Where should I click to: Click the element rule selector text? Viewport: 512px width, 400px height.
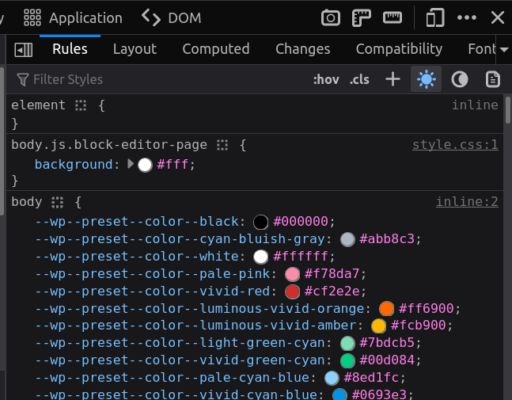point(38,105)
